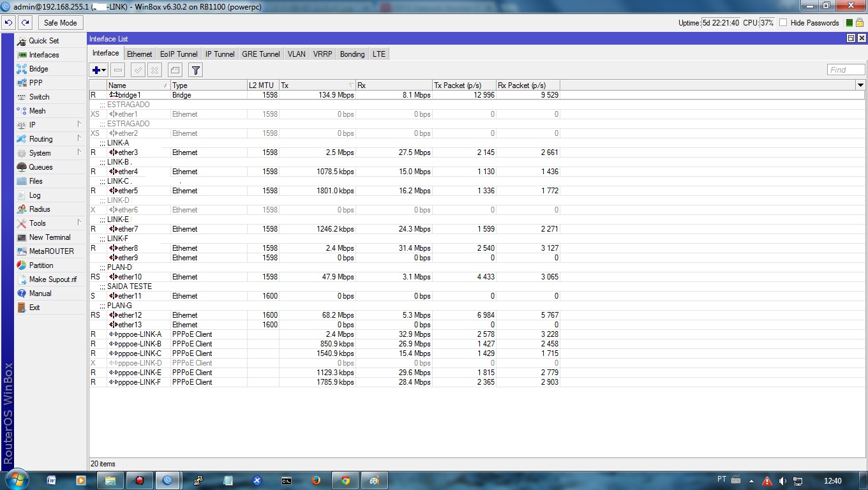Switch to the Ethernet tab
Image resolution: width=868 pixels, height=490 pixels.
point(139,54)
